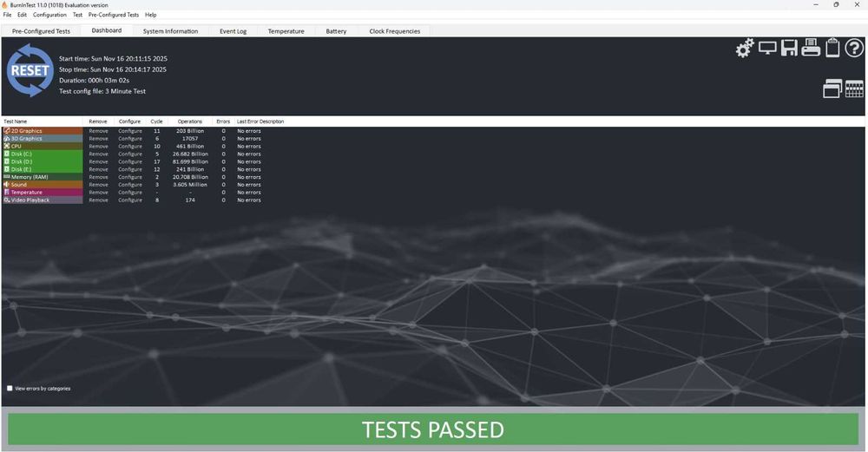The width and height of the screenshot is (868, 452).
Task: Open help via the question mark icon
Action: coord(853,48)
